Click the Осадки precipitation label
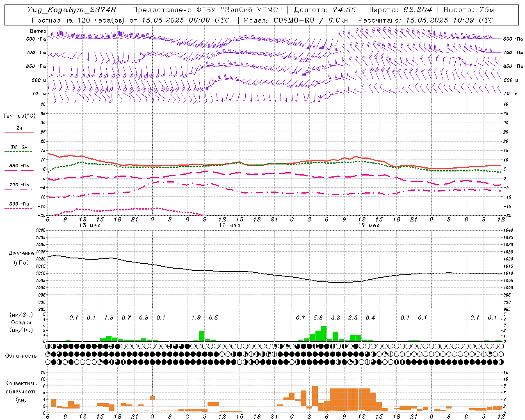The width and height of the screenshot is (525, 420). 22,322
